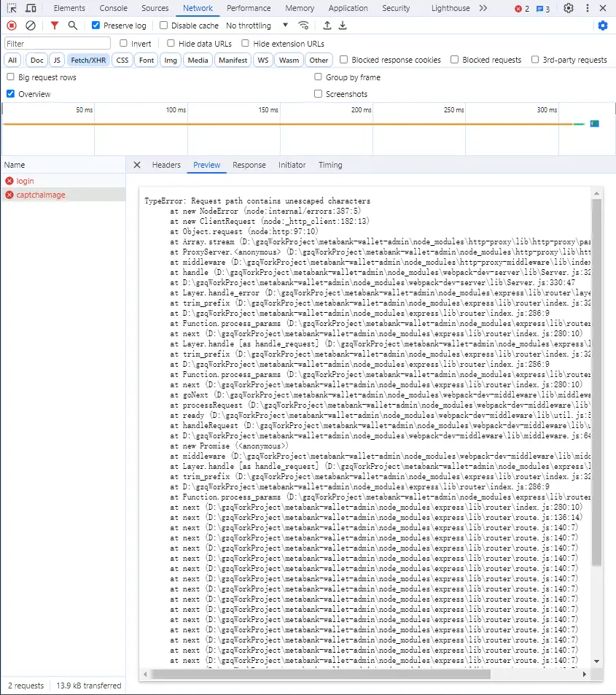Check 3rd-party requests option

(535, 59)
